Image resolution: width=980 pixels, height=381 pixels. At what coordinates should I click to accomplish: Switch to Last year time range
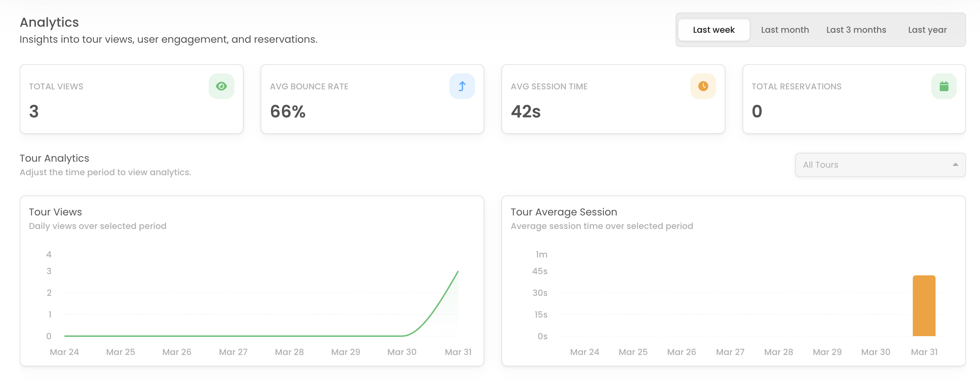click(927, 30)
